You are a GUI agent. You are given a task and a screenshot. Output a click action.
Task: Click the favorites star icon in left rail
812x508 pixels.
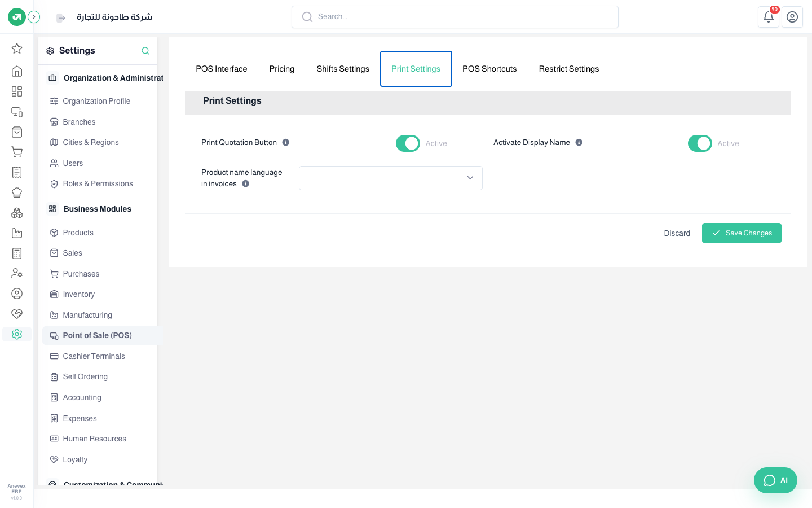(17, 49)
